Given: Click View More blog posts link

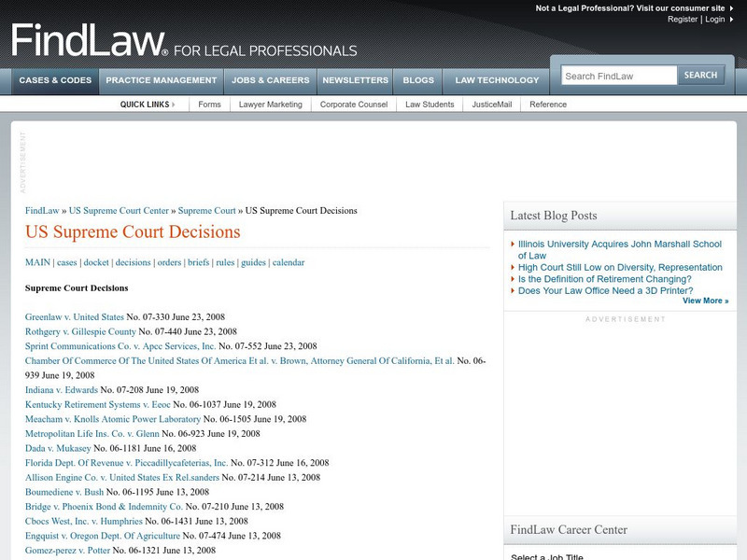Looking at the screenshot, I should point(705,301).
